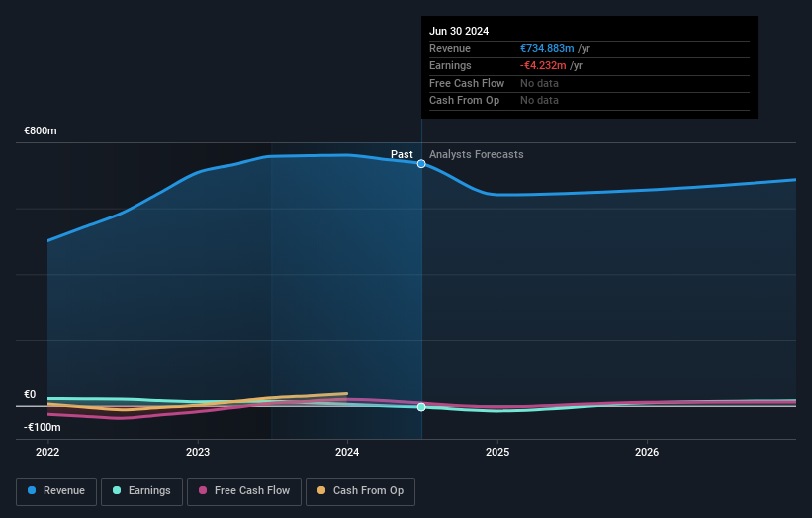Click the €734.883m revenue value

pyautogui.click(x=547, y=48)
